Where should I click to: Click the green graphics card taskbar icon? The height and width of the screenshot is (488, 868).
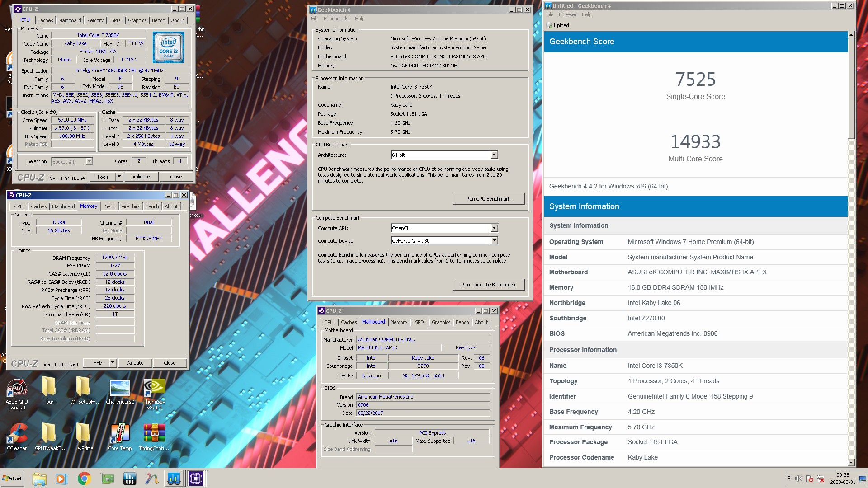pyautogui.click(x=107, y=479)
